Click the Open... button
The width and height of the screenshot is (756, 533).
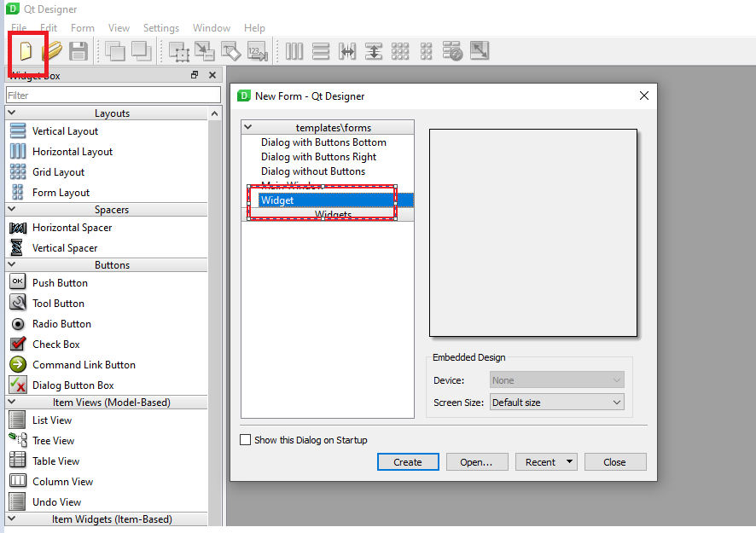coord(477,461)
